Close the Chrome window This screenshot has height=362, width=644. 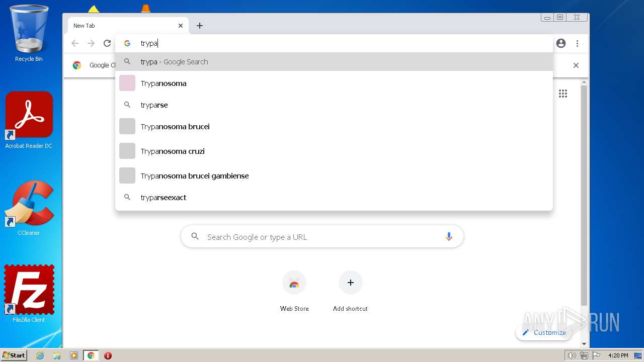577,18
